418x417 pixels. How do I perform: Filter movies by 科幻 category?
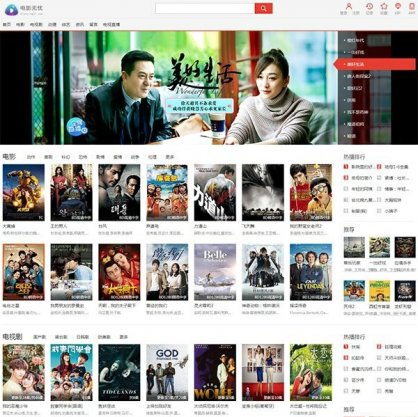coord(66,157)
